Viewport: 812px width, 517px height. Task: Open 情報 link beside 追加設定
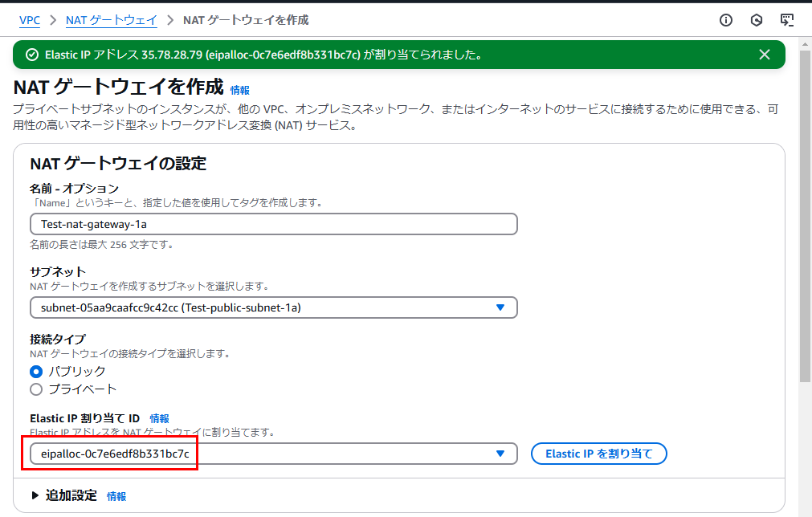coord(116,496)
